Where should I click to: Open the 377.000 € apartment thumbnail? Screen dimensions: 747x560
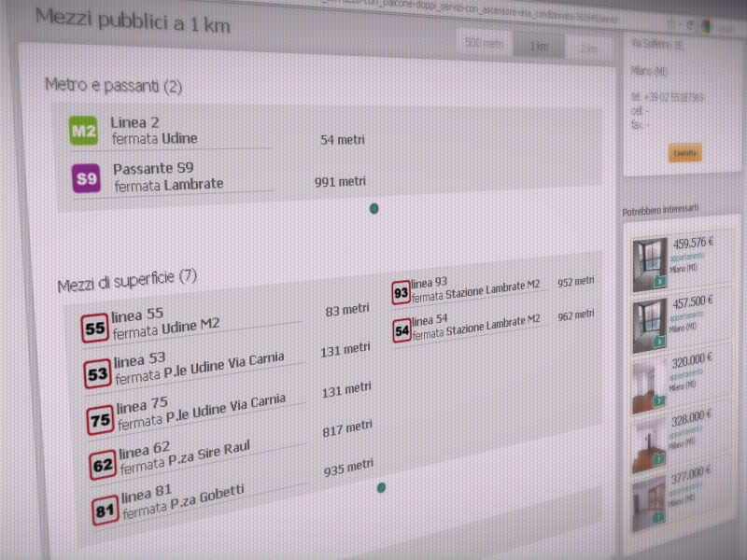point(648,505)
